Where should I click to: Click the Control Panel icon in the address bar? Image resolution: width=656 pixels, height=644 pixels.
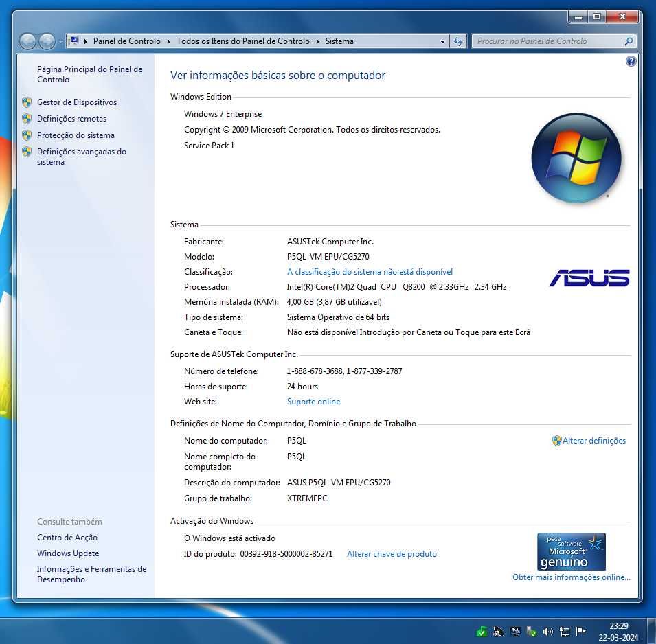(x=73, y=41)
